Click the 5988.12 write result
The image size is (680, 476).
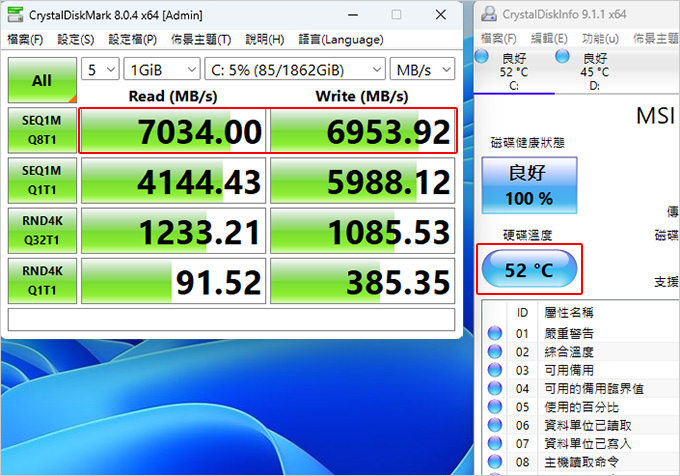click(363, 180)
